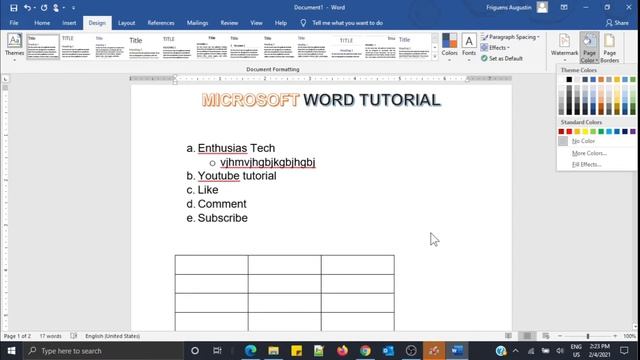Click the Redo icon in quick access toolbar
Image resolution: width=640 pixels, height=360 pixels.
pos(44,7)
